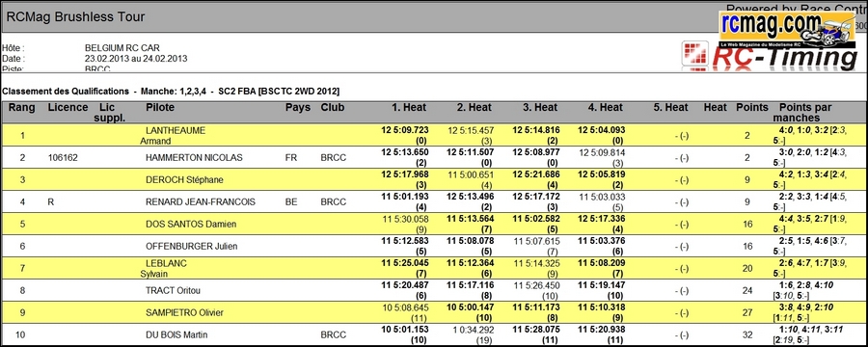Select the TRACT Oritou row
Screen dimensions: 868x347
point(434,290)
